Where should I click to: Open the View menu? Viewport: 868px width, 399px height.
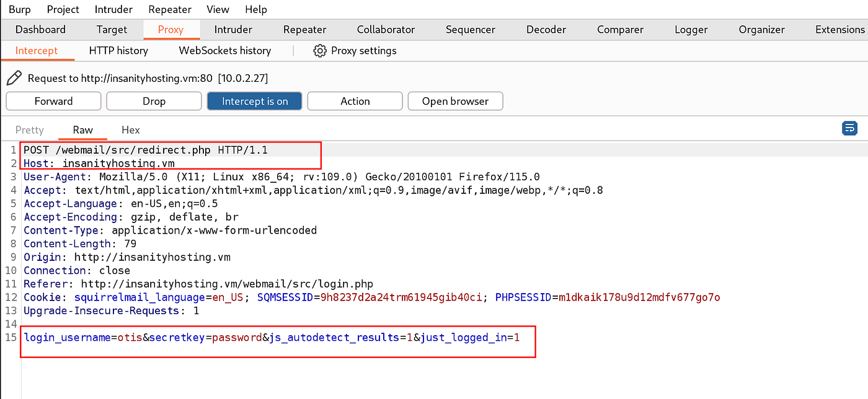click(218, 9)
